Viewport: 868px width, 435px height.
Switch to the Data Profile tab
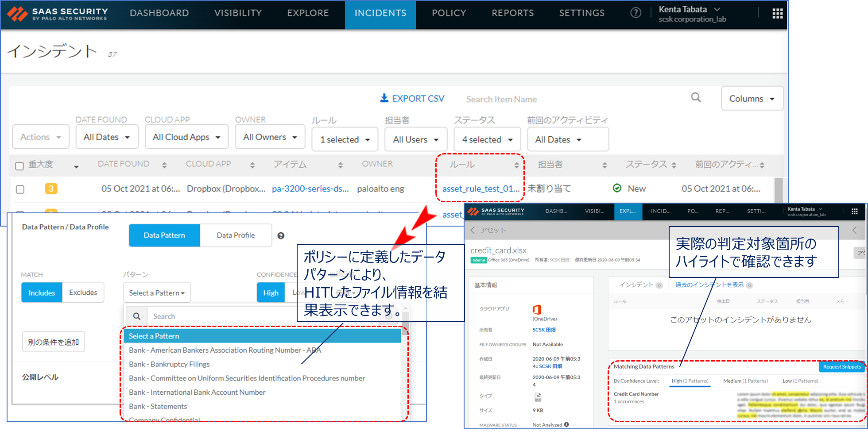coord(236,235)
